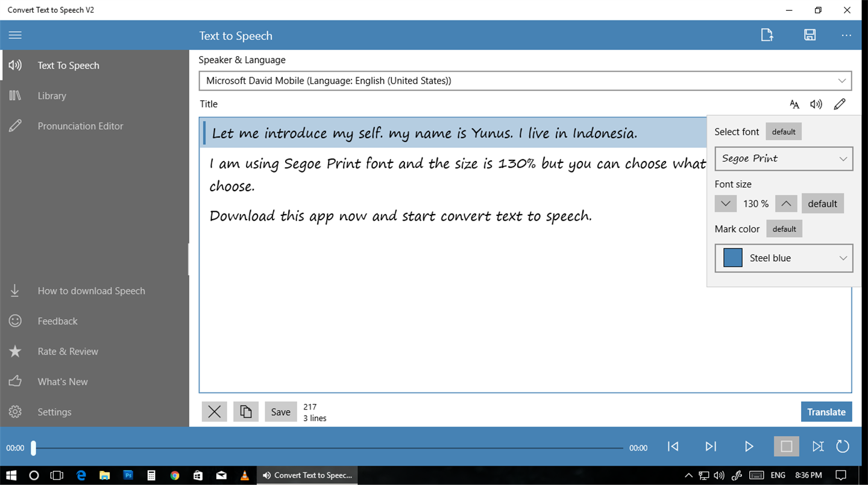Screen dimensions: 868x485
Task: Start speech with the Play button
Action: [x=749, y=446]
